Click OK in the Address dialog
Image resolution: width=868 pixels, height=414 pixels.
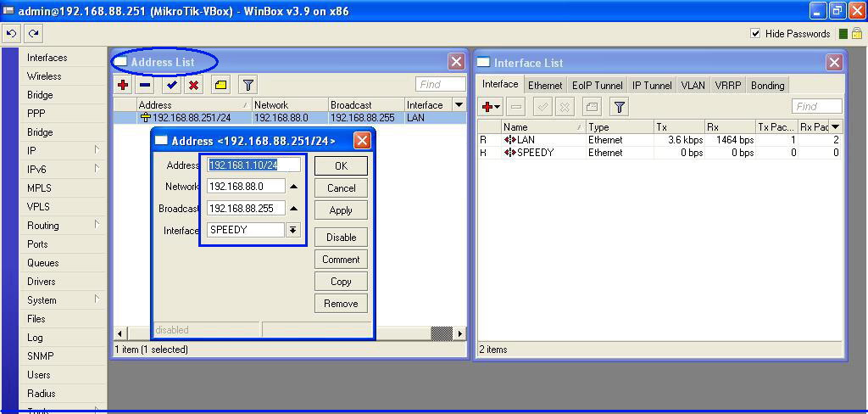(341, 165)
